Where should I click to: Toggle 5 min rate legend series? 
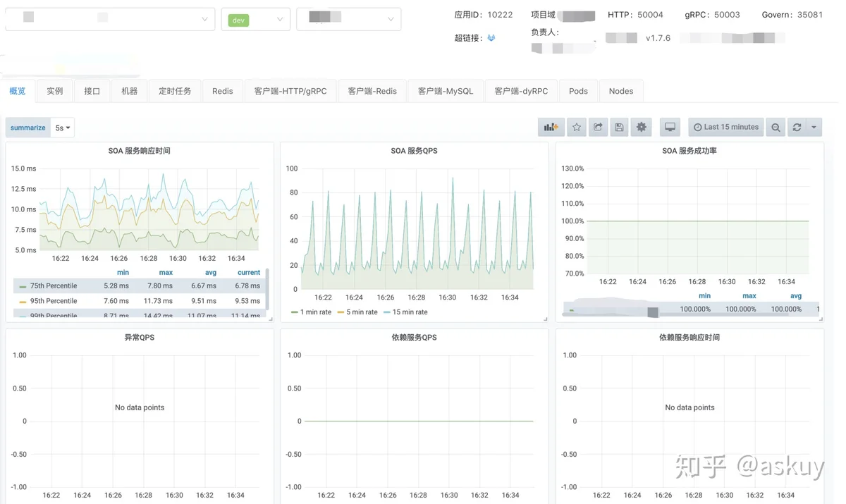362,312
